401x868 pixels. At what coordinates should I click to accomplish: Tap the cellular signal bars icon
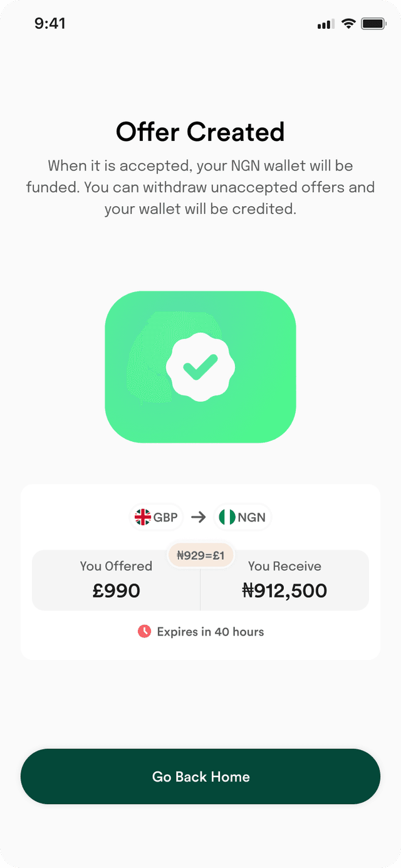(x=325, y=24)
